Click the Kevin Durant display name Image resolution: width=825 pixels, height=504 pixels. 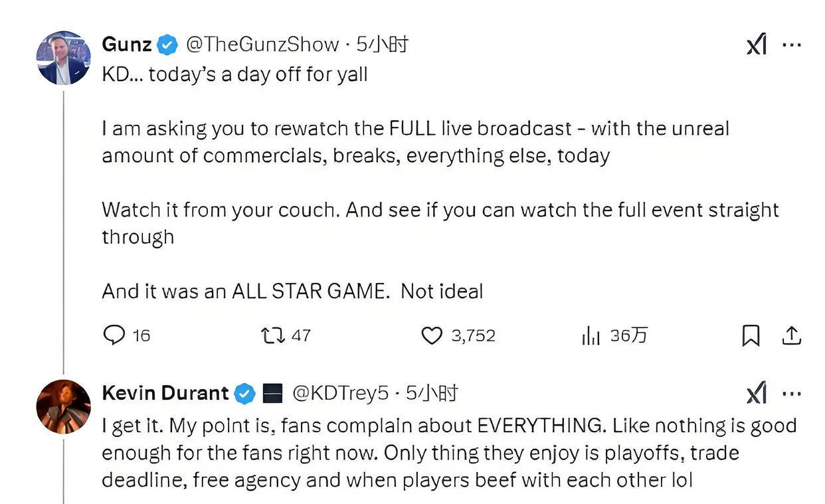[x=165, y=393]
